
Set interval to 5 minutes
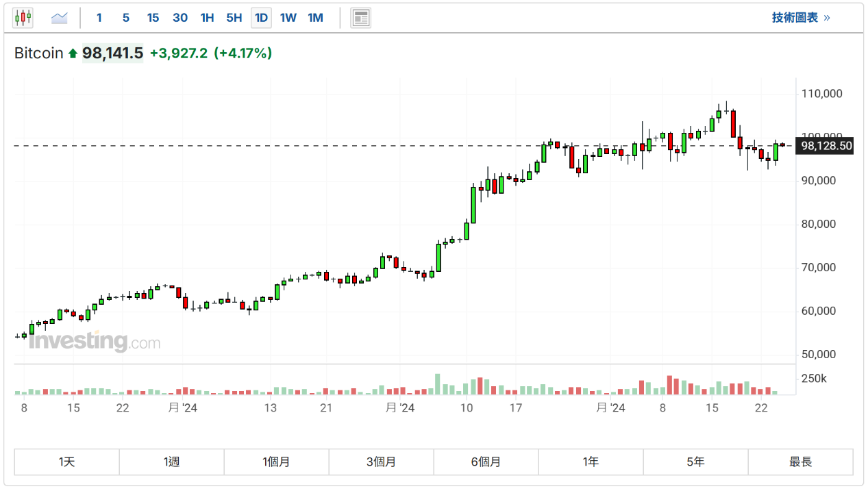(x=126, y=18)
